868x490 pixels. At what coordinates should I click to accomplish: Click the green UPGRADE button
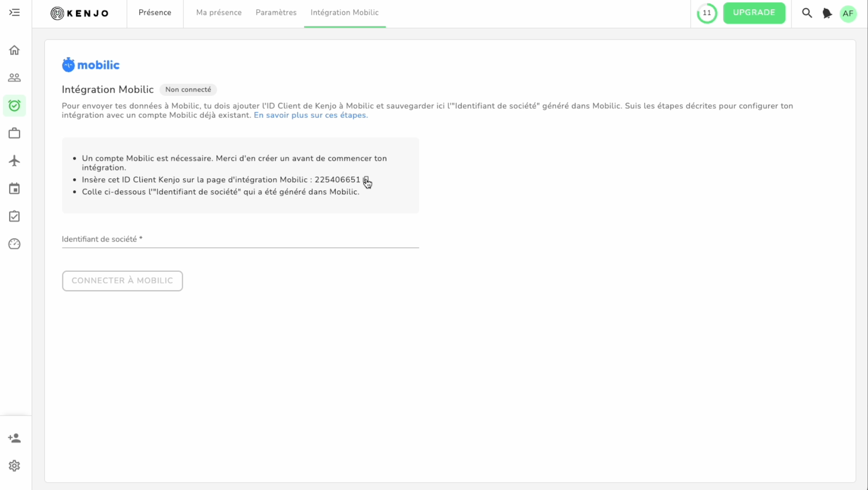(754, 13)
